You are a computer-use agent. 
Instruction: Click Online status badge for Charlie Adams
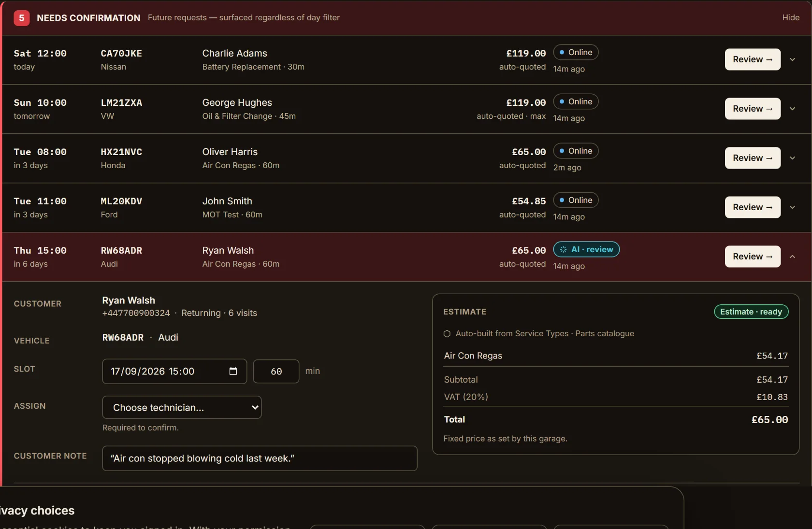pos(576,52)
